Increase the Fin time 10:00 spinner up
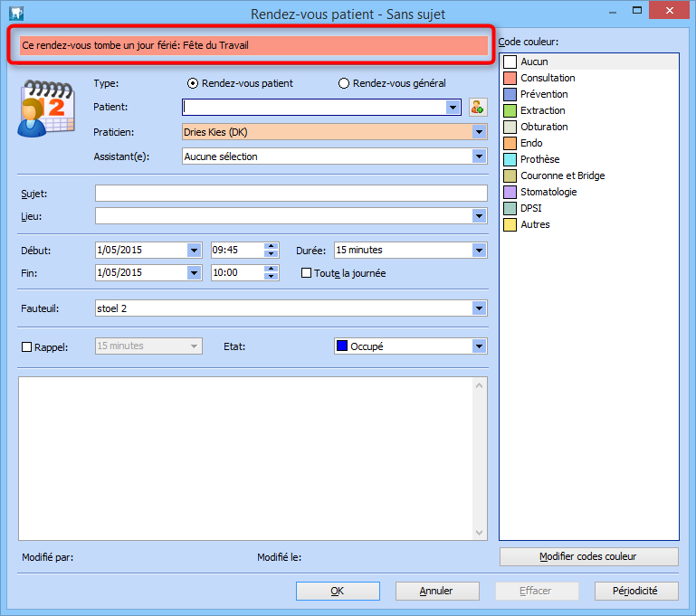 coord(272,269)
